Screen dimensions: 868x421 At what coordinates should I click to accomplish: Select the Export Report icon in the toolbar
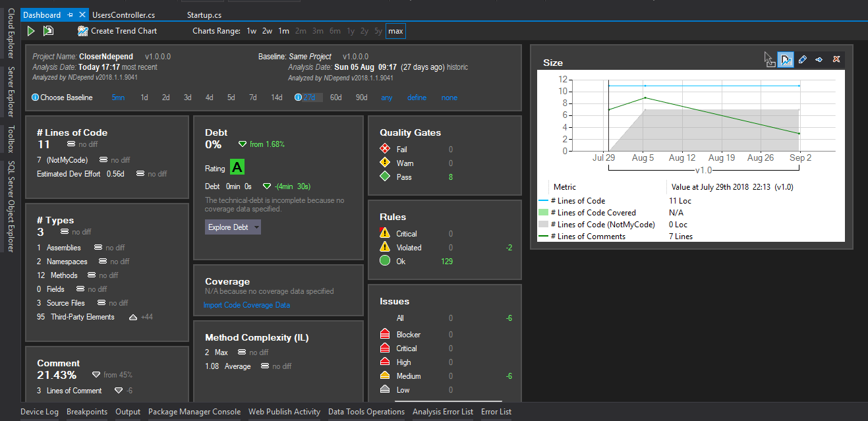47,30
